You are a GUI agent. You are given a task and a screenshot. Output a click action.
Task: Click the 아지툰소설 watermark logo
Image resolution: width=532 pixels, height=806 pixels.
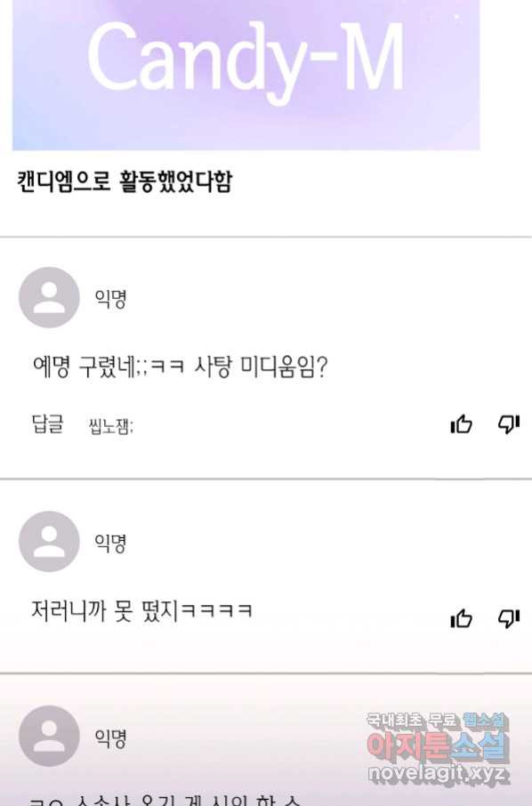[438, 746]
